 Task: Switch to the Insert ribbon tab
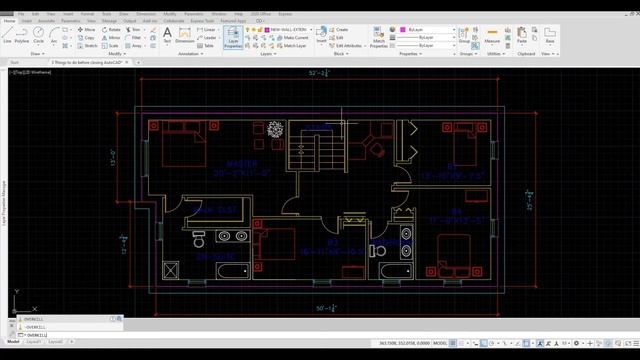click(27, 21)
